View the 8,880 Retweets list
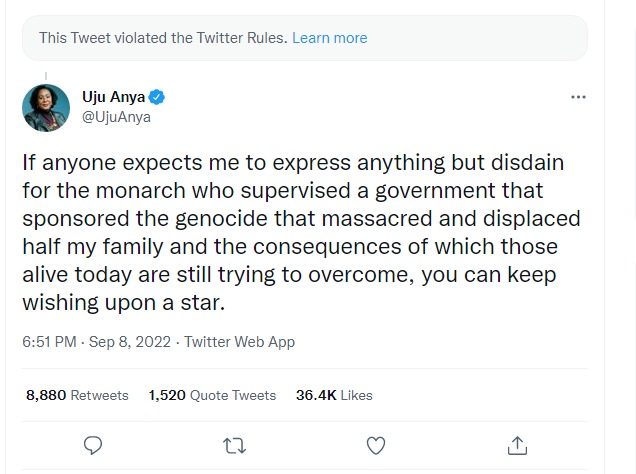 tap(77, 395)
